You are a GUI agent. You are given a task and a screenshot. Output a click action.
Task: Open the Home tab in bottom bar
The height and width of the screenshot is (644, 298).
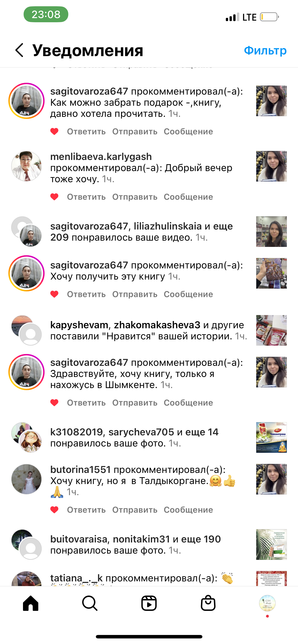pos(31,603)
